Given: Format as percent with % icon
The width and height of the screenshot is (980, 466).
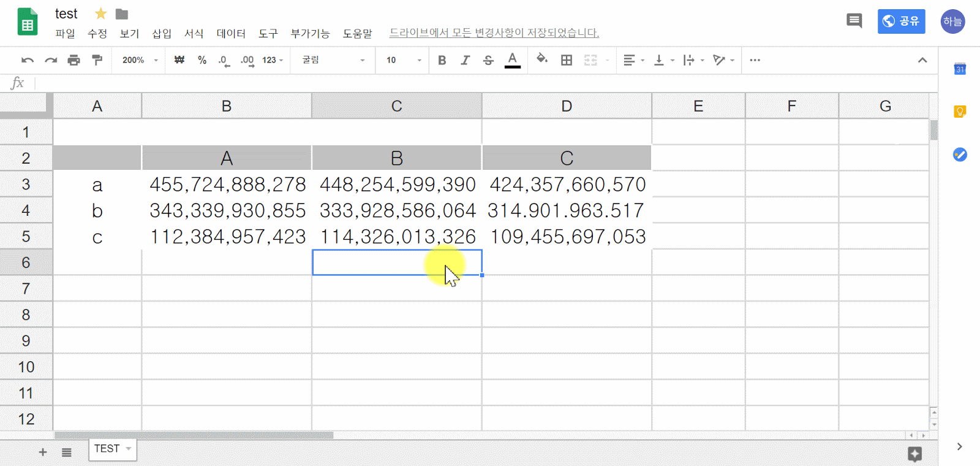Looking at the screenshot, I should [x=202, y=60].
